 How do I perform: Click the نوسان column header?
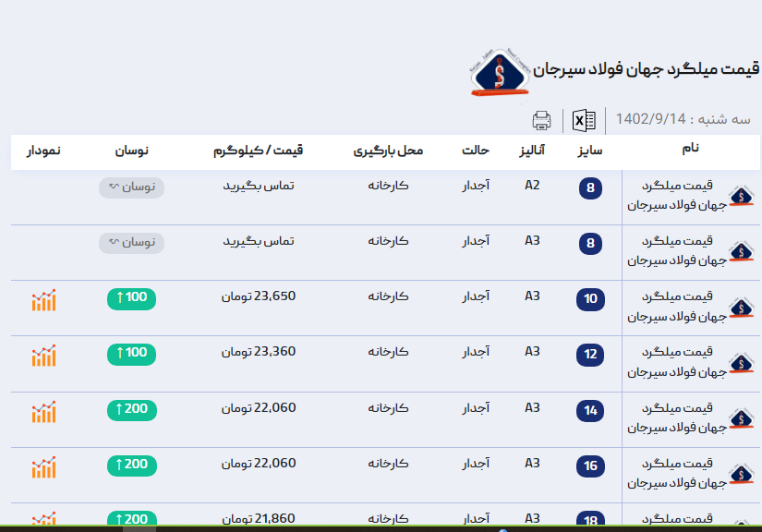(x=131, y=150)
